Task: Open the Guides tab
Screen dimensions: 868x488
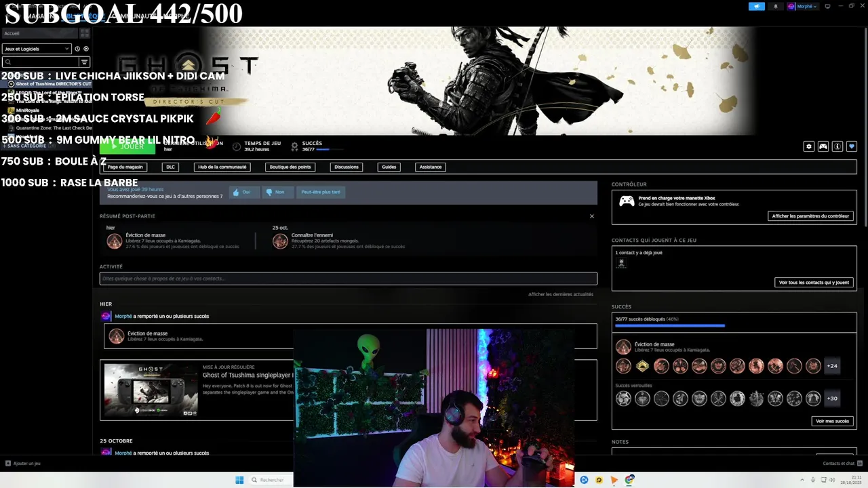Action: [x=389, y=167]
